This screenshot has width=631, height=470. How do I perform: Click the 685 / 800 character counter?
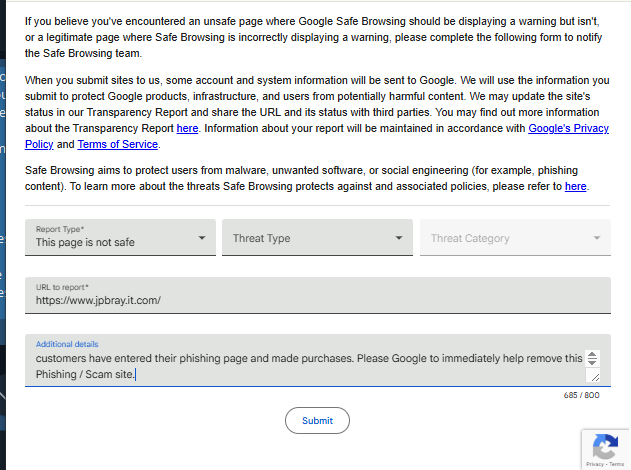581,395
